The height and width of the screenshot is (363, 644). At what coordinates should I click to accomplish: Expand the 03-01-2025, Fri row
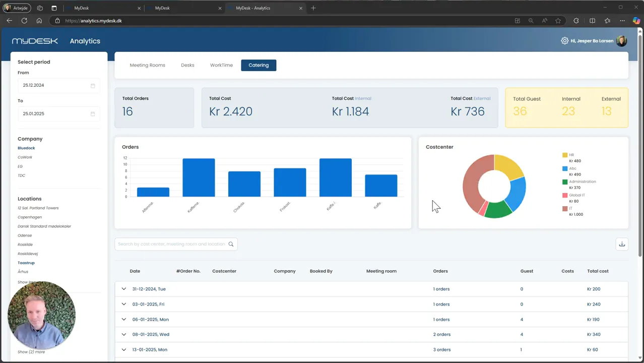(x=124, y=304)
